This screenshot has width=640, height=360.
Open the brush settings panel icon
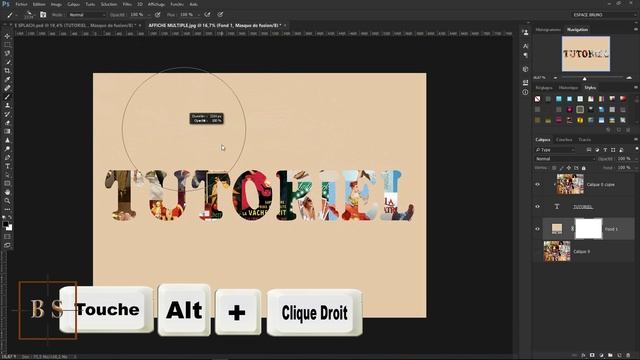click(43, 15)
